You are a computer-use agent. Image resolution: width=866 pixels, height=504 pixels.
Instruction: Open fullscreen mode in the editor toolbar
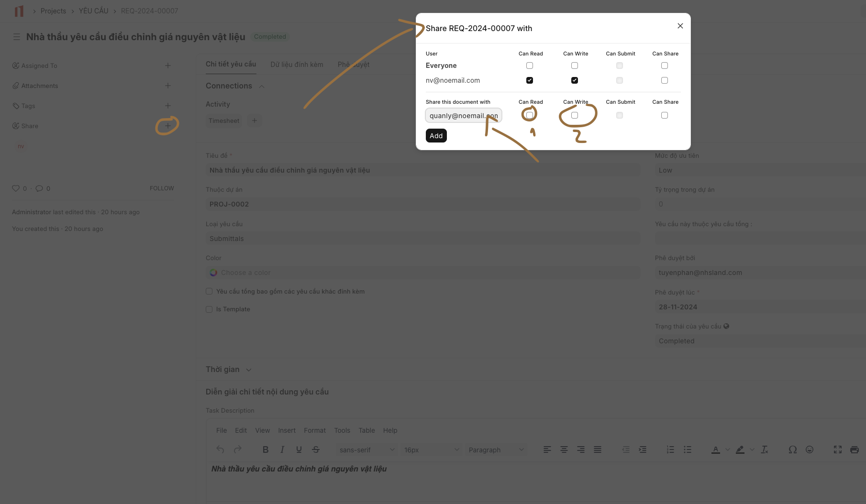pos(837,449)
